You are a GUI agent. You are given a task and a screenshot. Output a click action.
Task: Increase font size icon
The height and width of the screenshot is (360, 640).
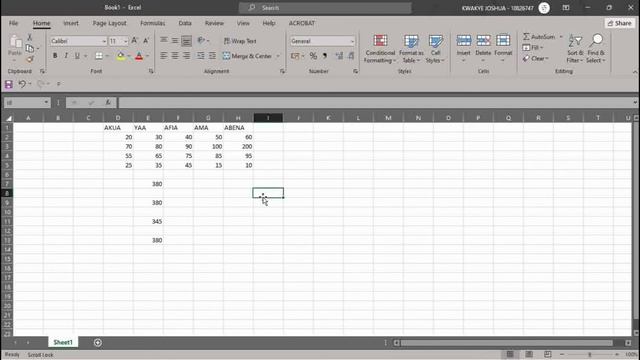[134, 41]
